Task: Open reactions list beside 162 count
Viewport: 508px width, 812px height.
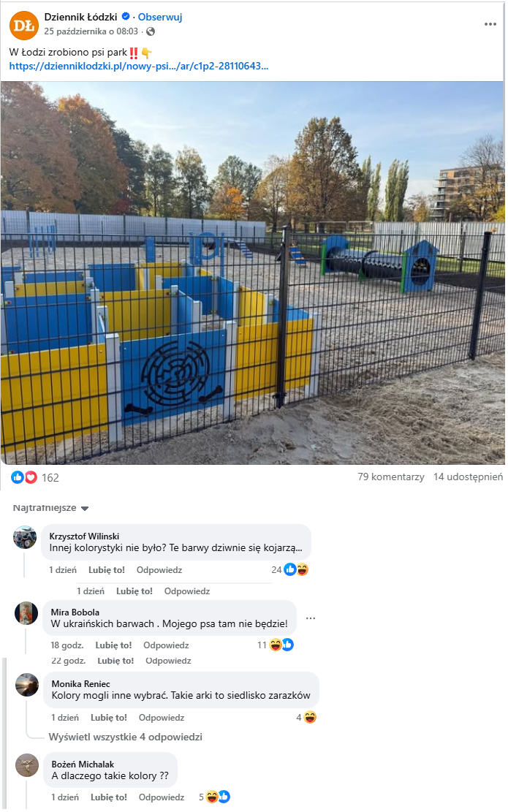Action: click(24, 477)
